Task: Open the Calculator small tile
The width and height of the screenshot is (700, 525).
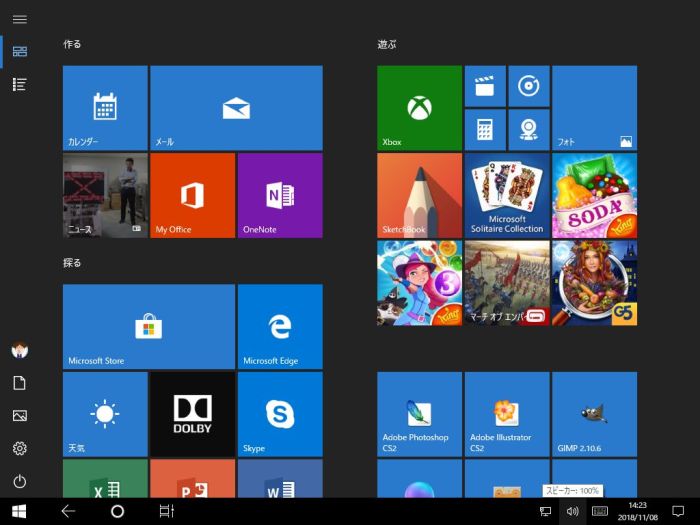Action: (x=485, y=129)
